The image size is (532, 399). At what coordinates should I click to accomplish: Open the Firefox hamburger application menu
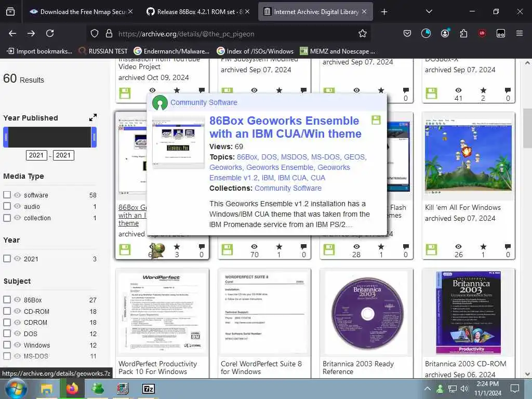coord(519,33)
